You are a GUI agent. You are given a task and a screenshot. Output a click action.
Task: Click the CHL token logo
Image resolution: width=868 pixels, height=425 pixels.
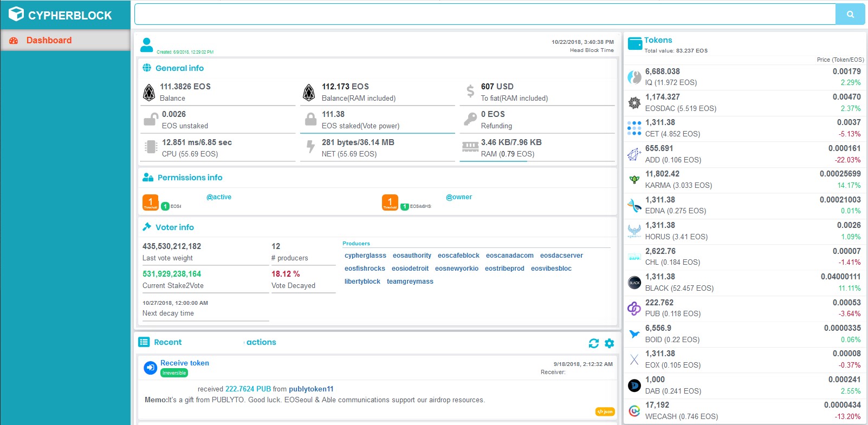coord(634,257)
